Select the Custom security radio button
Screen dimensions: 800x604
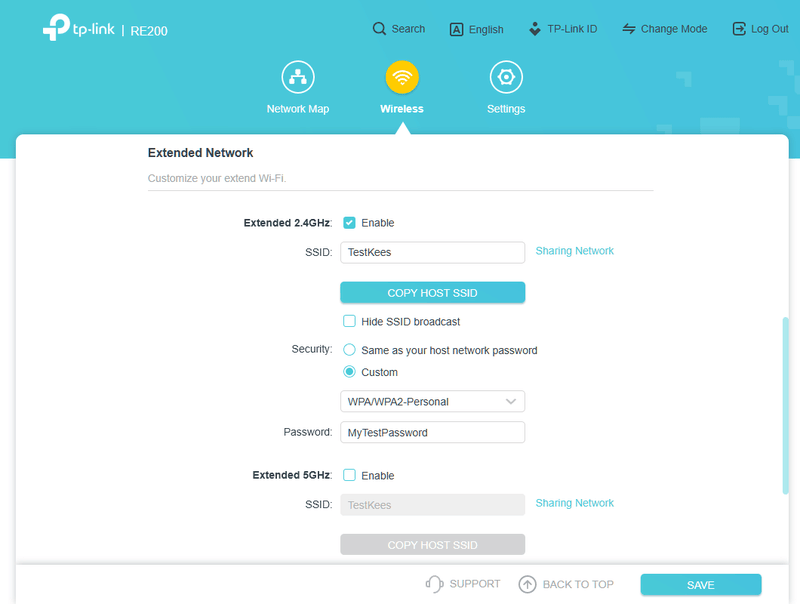pyautogui.click(x=349, y=372)
